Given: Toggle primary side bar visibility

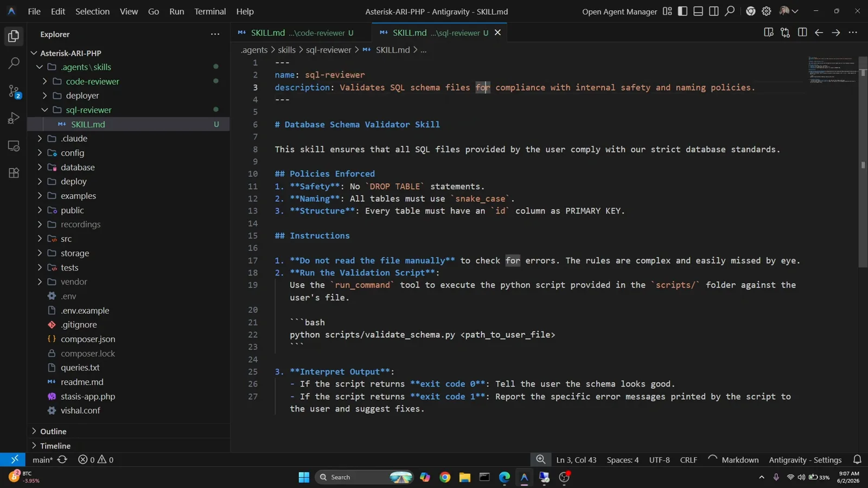Looking at the screenshot, I should click(682, 11).
